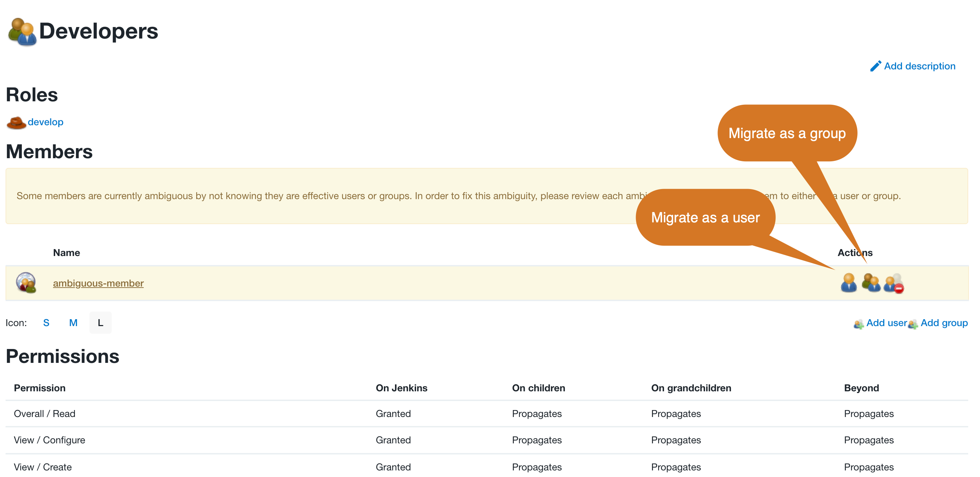Select the small icon size S
980x477 pixels.
click(x=47, y=323)
